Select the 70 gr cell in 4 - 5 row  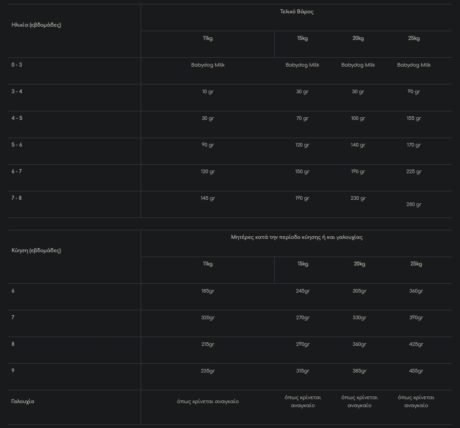[x=302, y=118]
